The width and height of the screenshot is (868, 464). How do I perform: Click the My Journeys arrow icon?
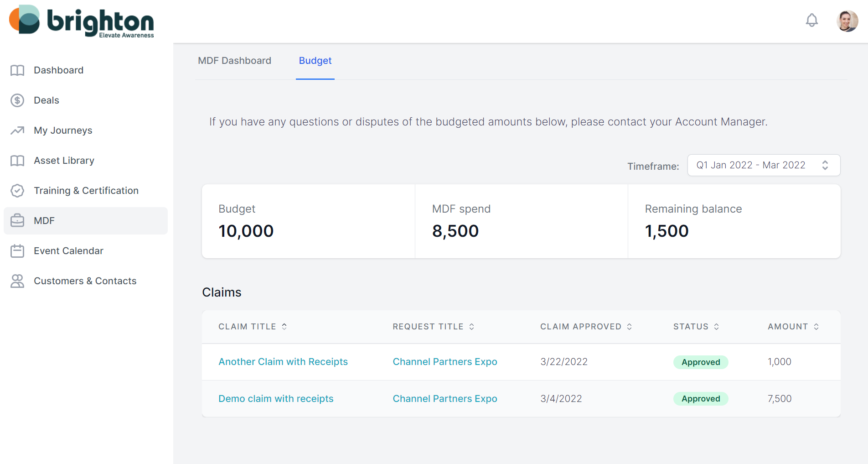[x=17, y=130]
